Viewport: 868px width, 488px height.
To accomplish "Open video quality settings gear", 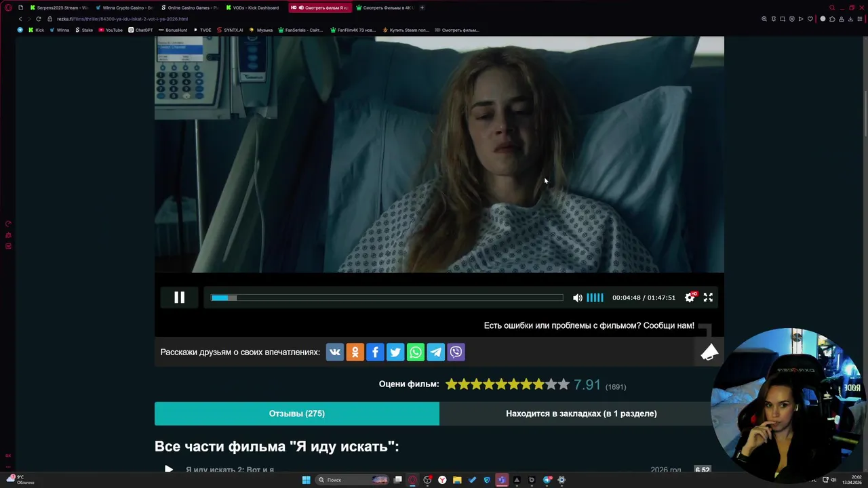I will [690, 298].
